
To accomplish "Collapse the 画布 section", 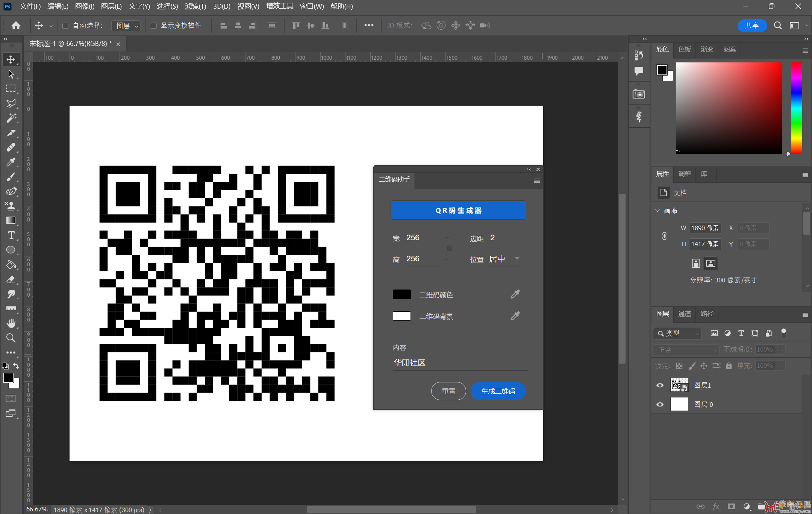I will 657,211.
